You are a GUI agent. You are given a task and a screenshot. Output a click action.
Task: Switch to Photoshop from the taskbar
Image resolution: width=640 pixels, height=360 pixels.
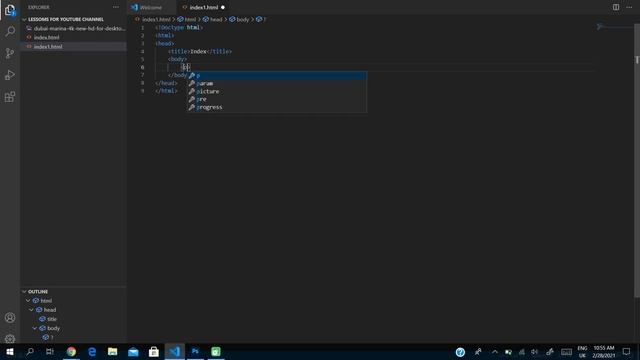coord(195,351)
